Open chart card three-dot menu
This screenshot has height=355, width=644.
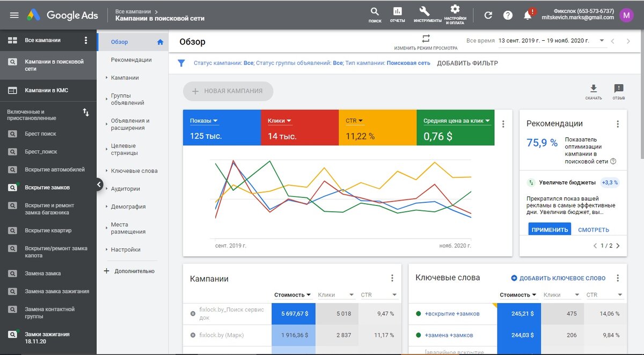503,124
